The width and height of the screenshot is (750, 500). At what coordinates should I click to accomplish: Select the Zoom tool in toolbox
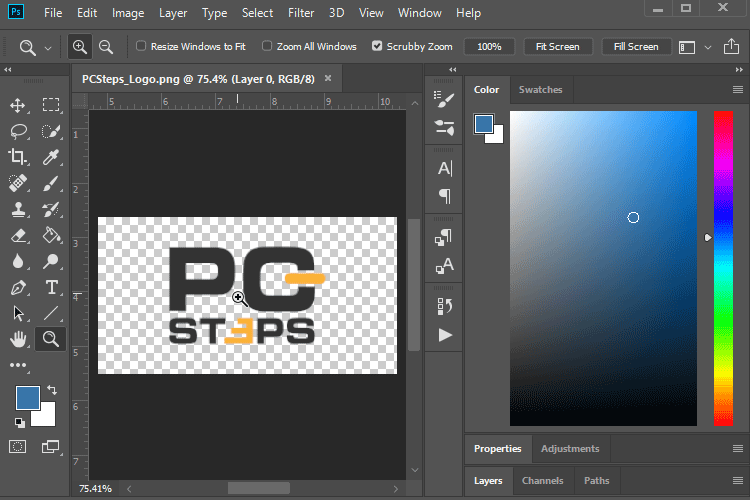[51, 339]
